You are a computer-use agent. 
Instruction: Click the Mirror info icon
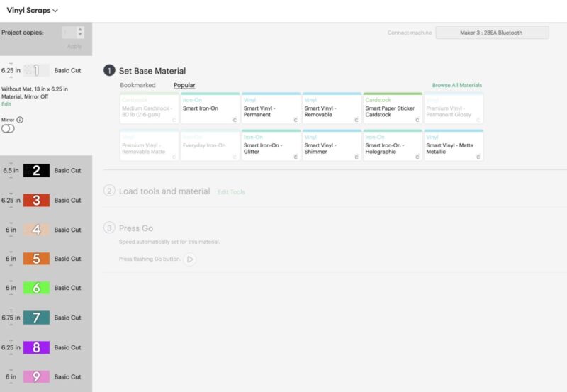20,120
